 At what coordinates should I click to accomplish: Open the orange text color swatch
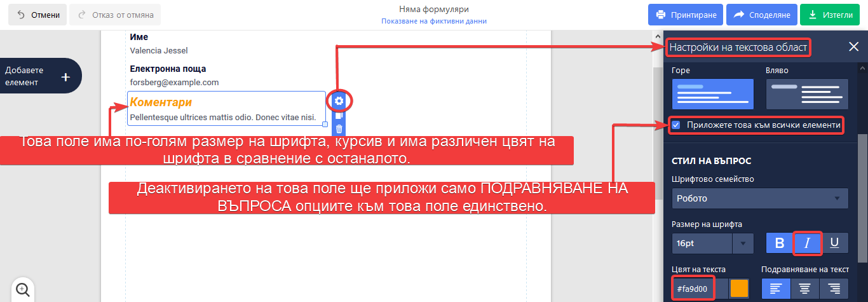(739, 289)
